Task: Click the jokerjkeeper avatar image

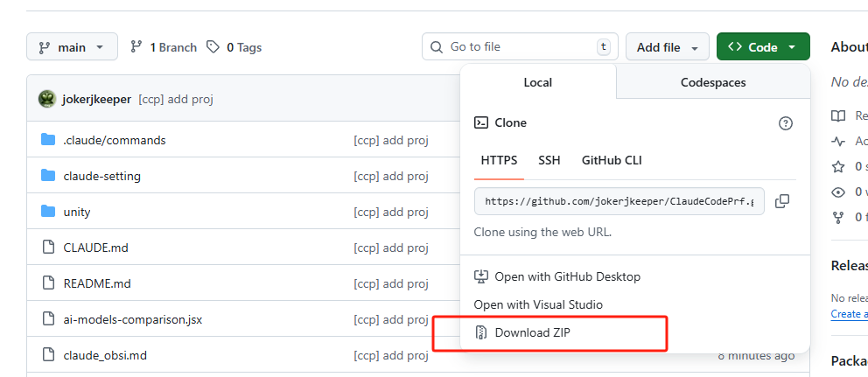Action: coord(47,99)
